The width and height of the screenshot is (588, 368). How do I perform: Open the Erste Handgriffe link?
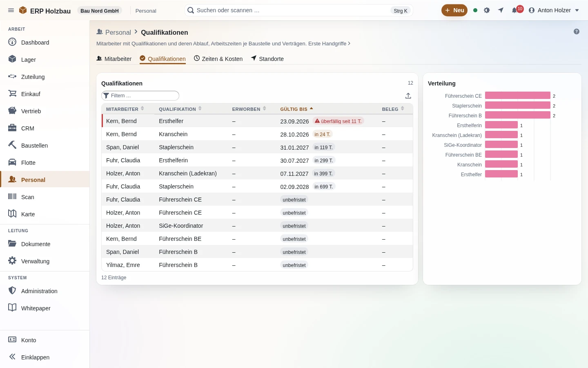click(329, 43)
